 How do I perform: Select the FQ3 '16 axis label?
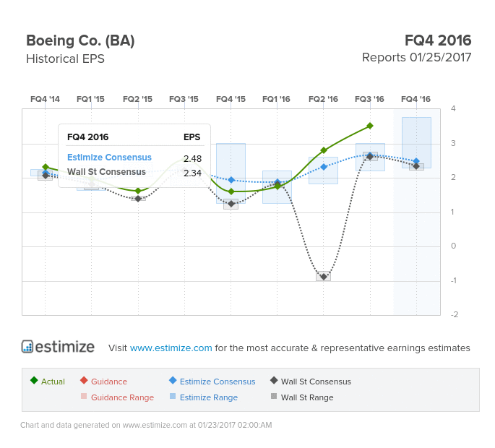[x=369, y=99]
